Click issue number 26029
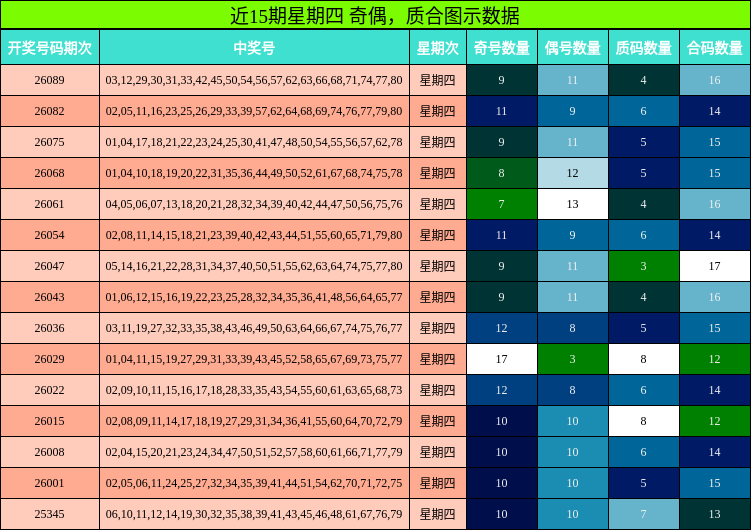Screen dimensions: 751x530 (49, 359)
